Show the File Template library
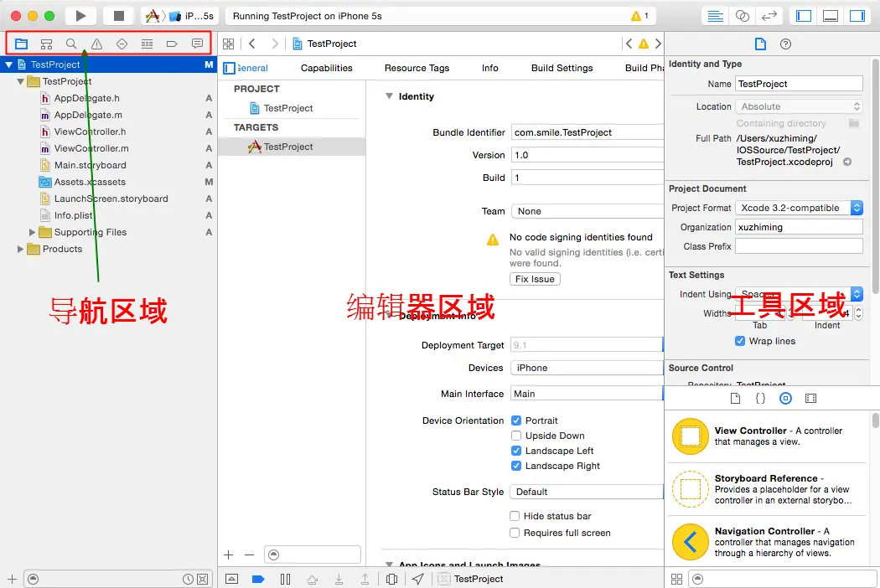The height and width of the screenshot is (588, 880). [x=735, y=399]
